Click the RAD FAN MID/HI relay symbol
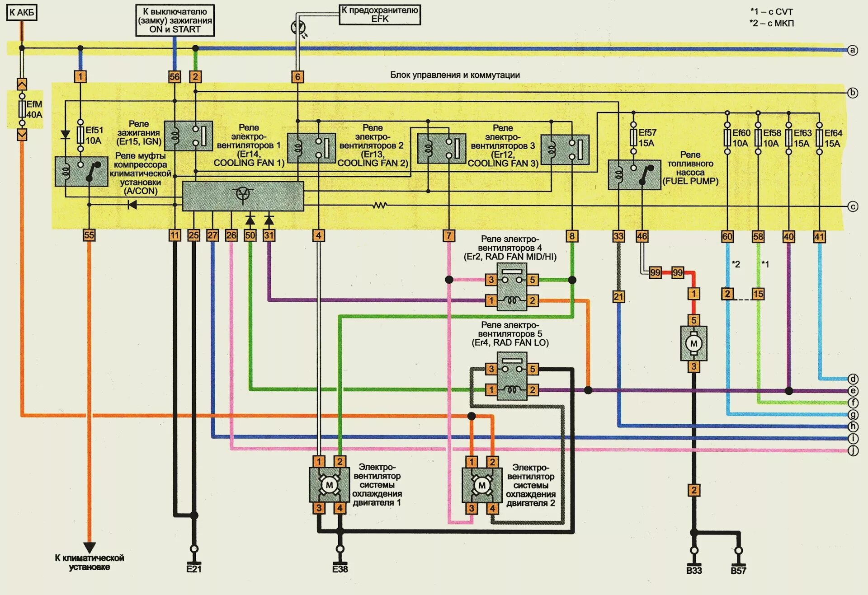Viewport: 868px width, 595px height. pyautogui.click(x=512, y=287)
